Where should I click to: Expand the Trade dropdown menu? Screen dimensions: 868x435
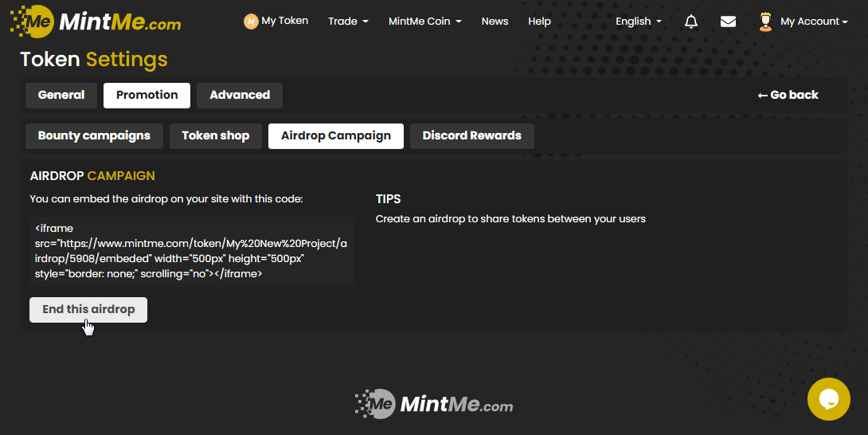pyautogui.click(x=348, y=22)
